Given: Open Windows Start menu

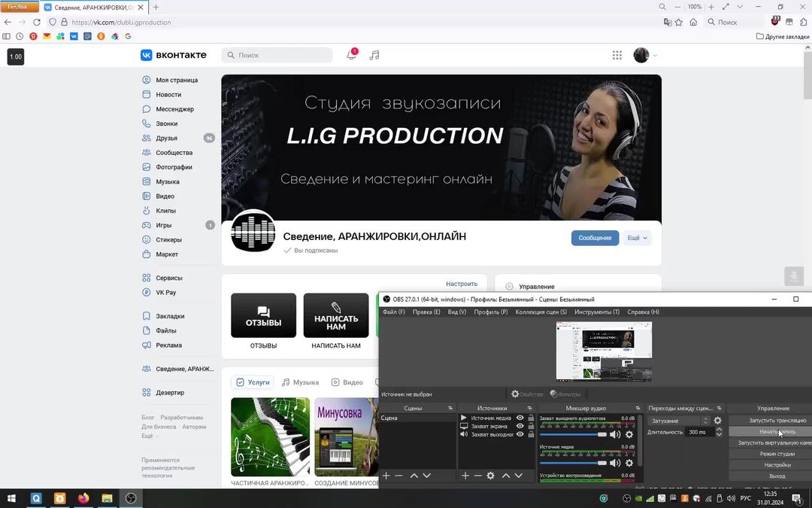Looking at the screenshot, I should (x=11, y=498).
